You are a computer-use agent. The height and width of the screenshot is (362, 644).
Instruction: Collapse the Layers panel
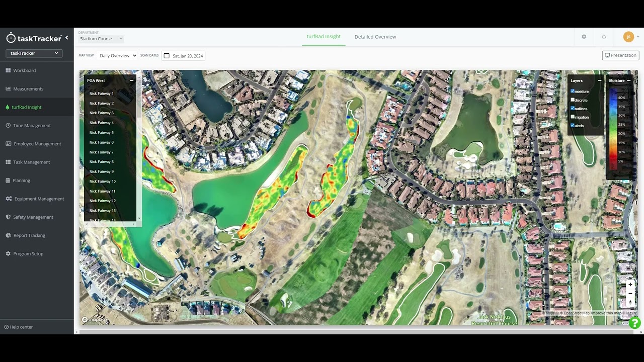pos(599,80)
